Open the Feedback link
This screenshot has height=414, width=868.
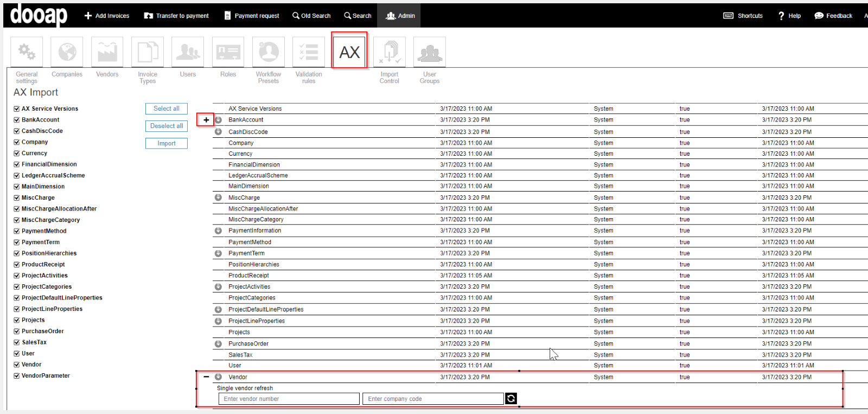point(833,16)
